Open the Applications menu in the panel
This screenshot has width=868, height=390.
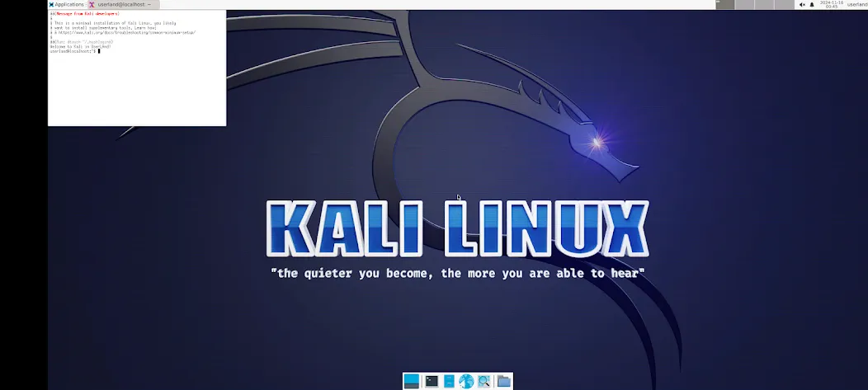(67, 4)
